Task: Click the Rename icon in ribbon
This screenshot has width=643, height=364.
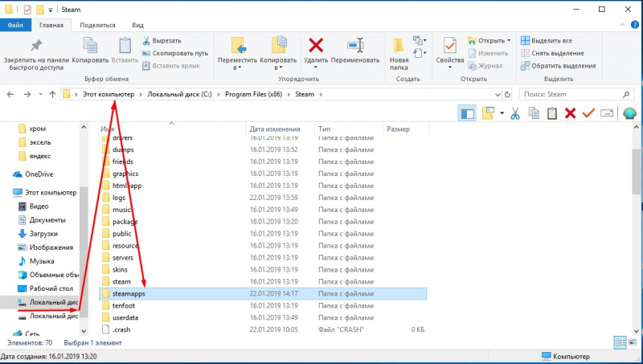Action: [x=355, y=46]
